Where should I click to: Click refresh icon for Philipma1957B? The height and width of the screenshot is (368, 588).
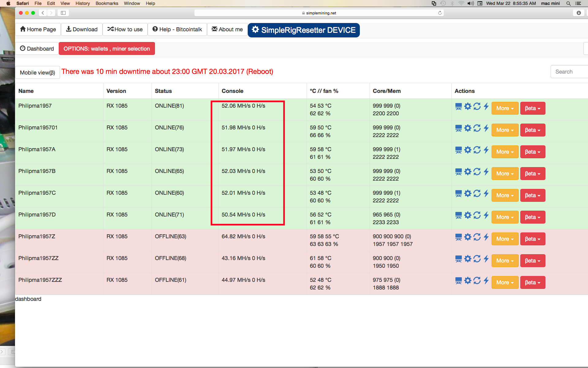477,172
